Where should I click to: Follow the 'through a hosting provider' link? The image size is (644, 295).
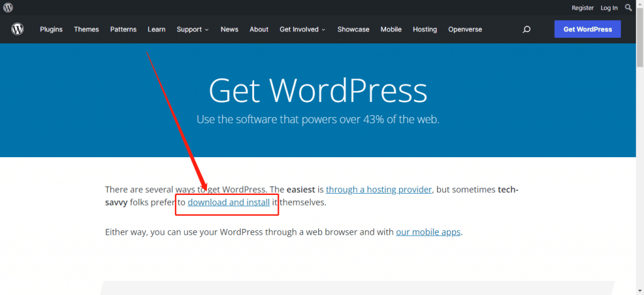(x=379, y=189)
